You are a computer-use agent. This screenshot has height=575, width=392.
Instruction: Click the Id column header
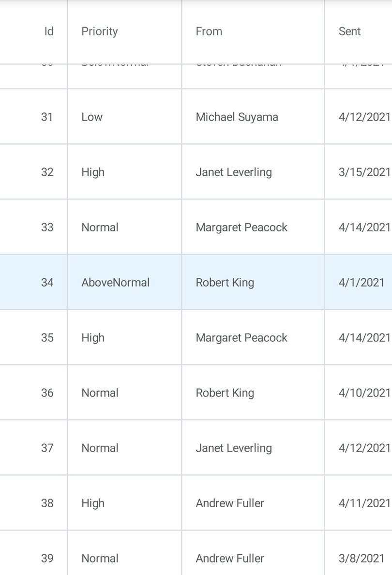tap(48, 31)
